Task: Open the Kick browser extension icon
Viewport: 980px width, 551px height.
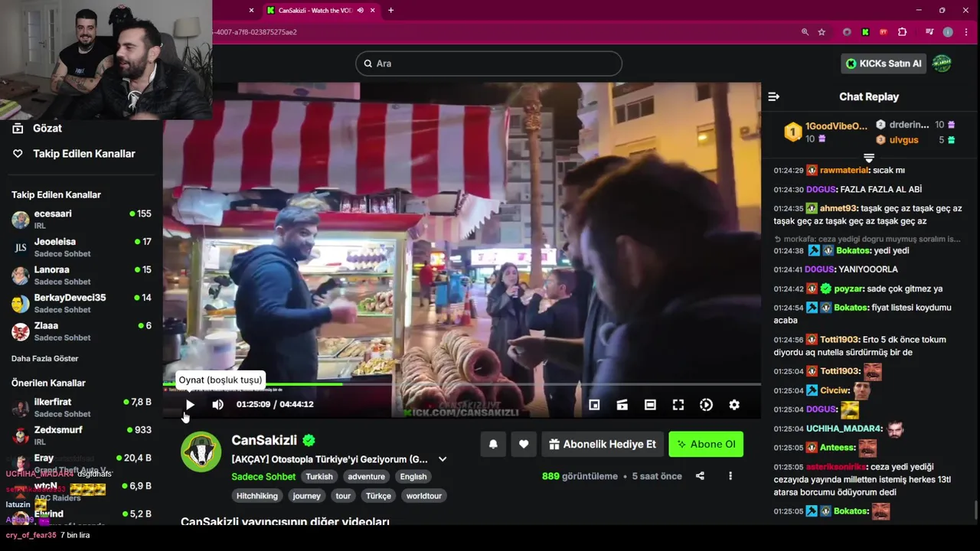Action: (865, 32)
